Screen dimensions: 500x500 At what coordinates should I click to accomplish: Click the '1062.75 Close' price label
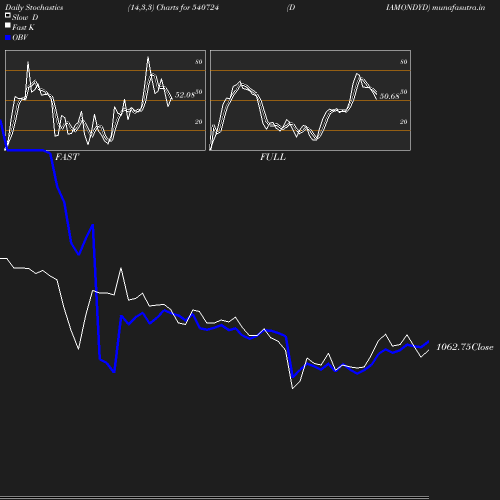point(465,347)
